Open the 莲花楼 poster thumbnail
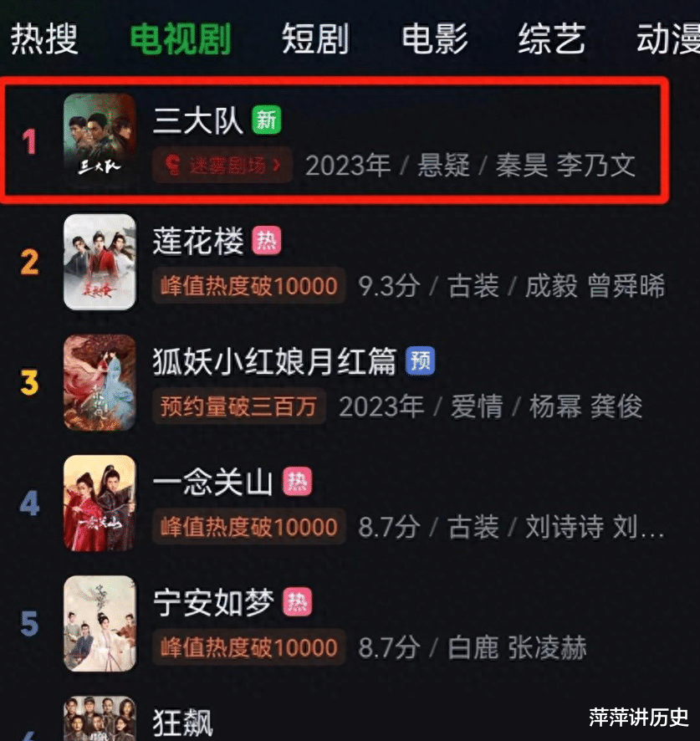This screenshot has width=700, height=741. click(100, 262)
